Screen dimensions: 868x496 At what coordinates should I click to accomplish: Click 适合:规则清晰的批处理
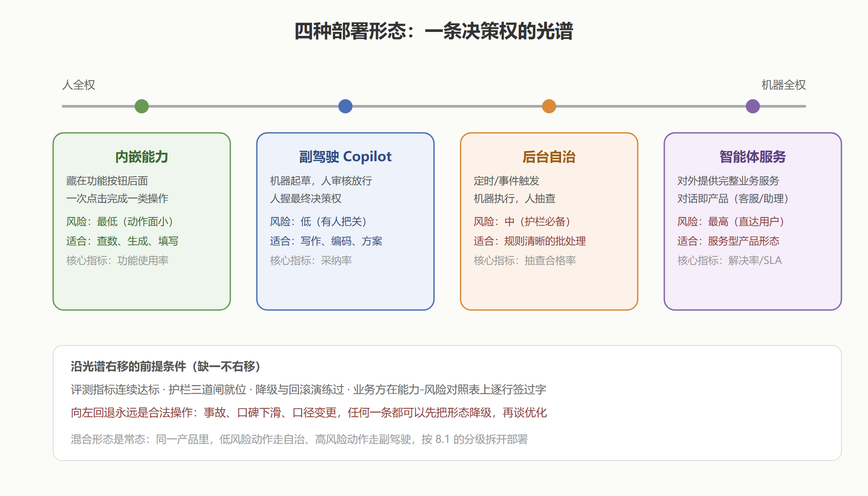point(530,241)
